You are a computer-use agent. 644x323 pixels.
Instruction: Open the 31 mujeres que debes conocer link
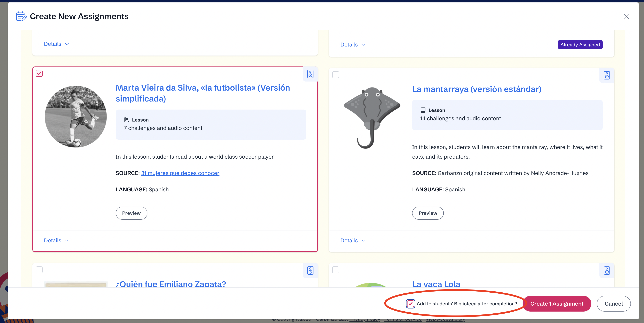coord(180,173)
